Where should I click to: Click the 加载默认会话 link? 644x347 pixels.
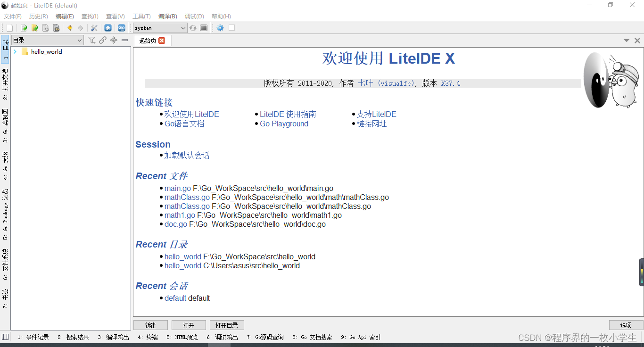(187, 155)
